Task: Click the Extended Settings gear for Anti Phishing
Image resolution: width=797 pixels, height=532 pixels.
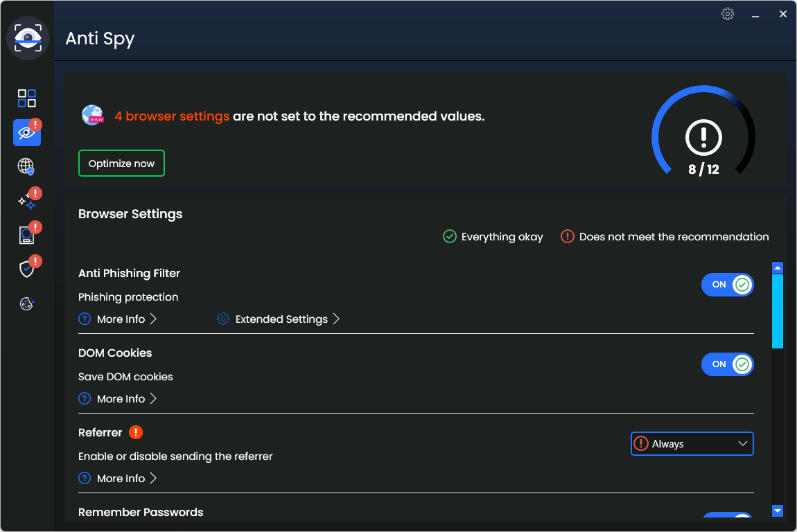Action: [x=222, y=319]
